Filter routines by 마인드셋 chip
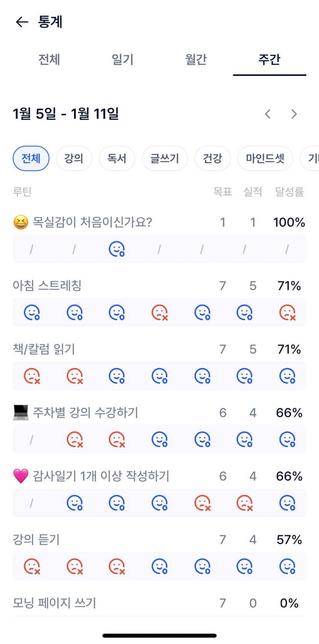The height and width of the screenshot is (644, 319). [265, 158]
